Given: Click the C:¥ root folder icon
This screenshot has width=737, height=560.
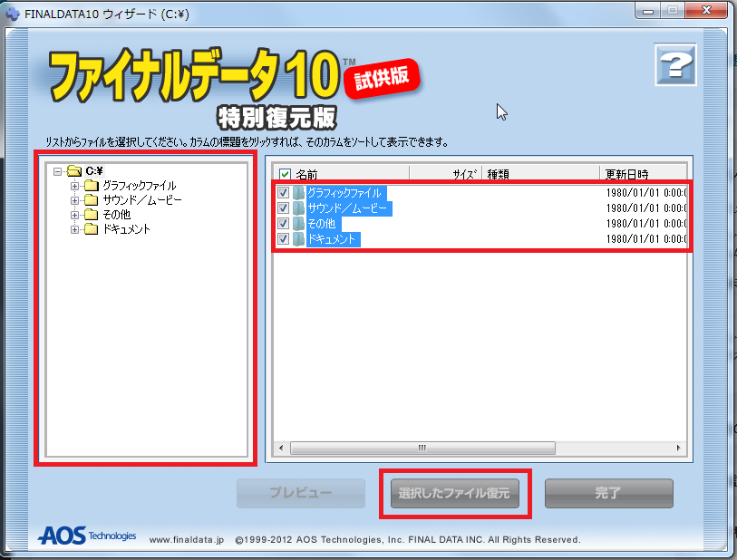Looking at the screenshot, I should [74, 170].
